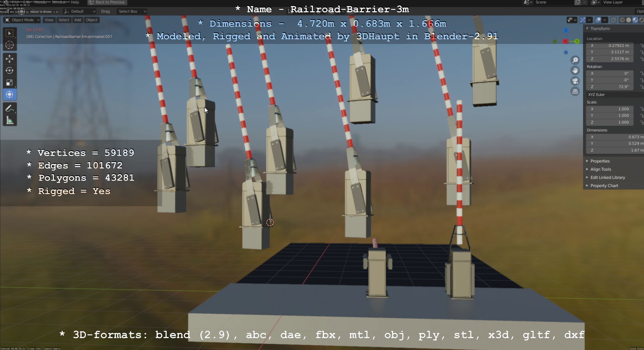Screen dimensions: 644x350
Task: Click the Scene name field
Action: pyautogui.click(x=554, y=2)
